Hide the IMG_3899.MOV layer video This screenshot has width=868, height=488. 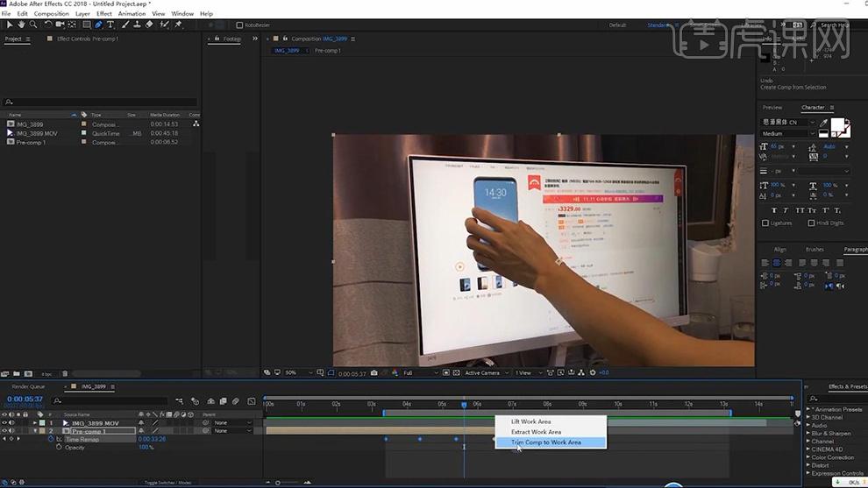coord(4,422)
